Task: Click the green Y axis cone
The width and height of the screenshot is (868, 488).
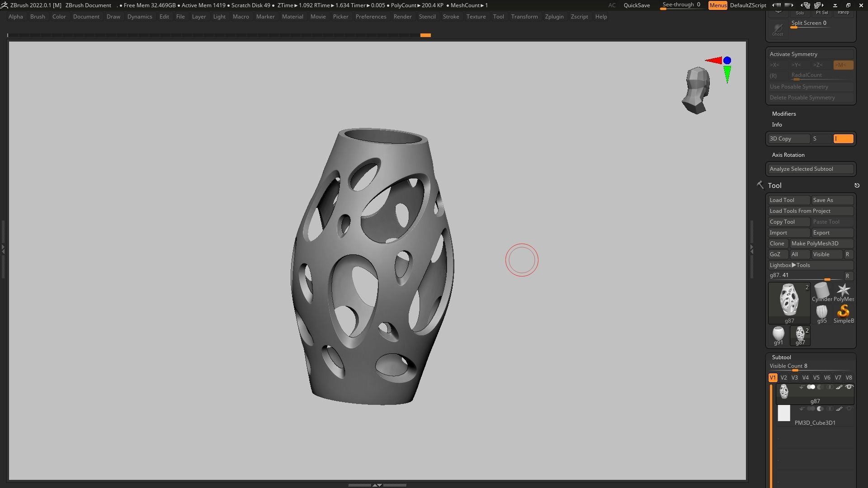Action: 727,74
